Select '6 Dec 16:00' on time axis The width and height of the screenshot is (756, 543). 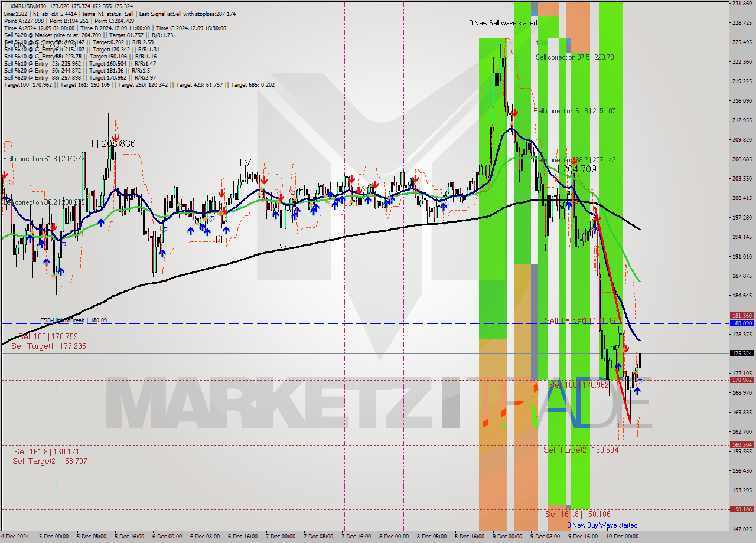click(243, 537)
